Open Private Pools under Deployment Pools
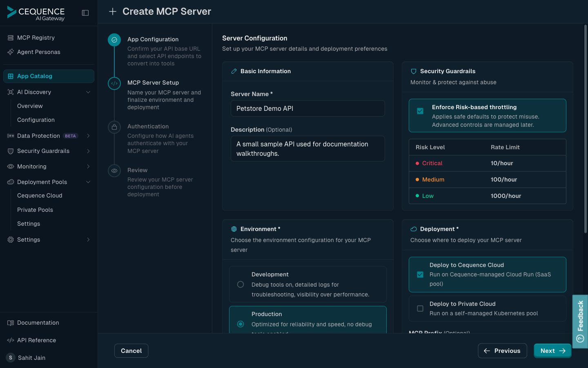Viewport: 588px width, 368px height. tap(35, 210)
